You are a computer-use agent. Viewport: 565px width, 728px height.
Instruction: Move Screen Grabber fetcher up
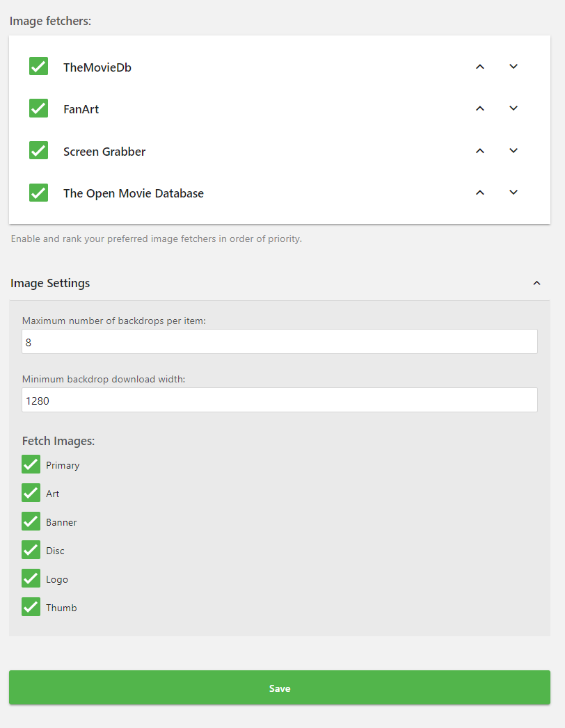pos(479,151)
